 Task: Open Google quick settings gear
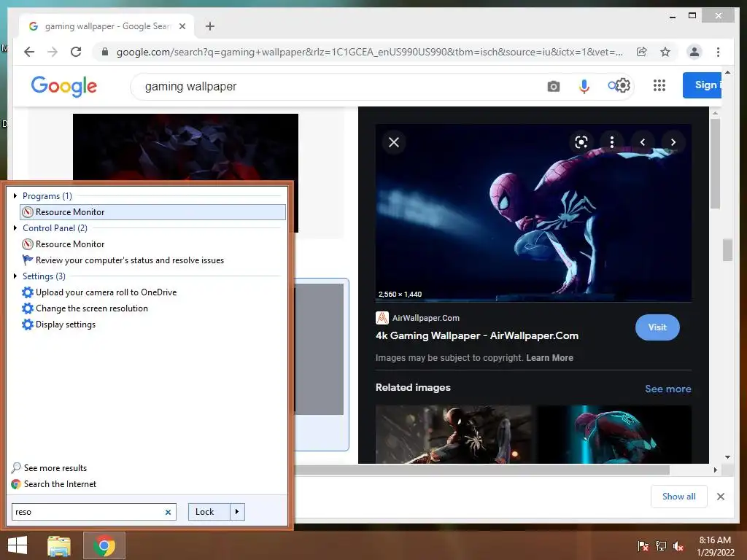pyautogui.click(x=623, y=86)
